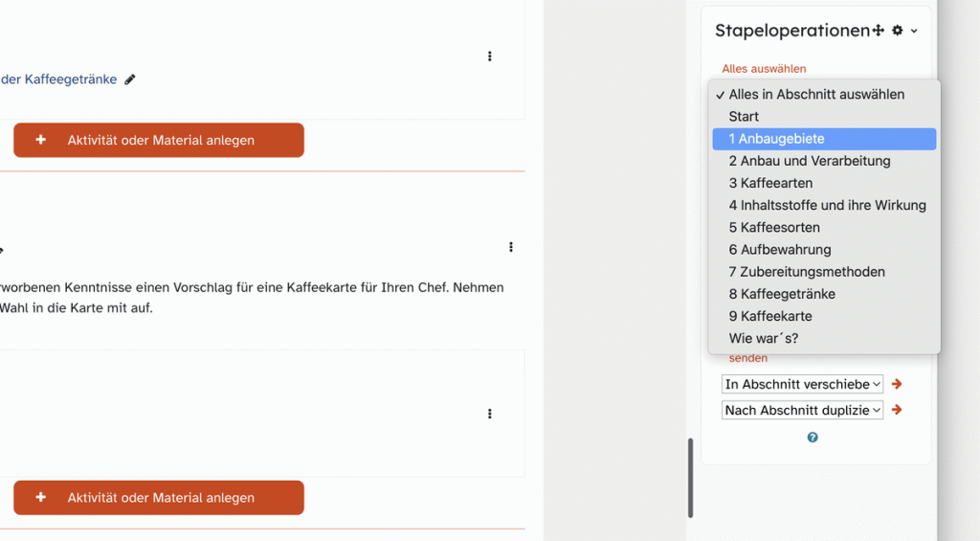Choose the 'Wie war´s?' section entry

click(x=763, y=338)
